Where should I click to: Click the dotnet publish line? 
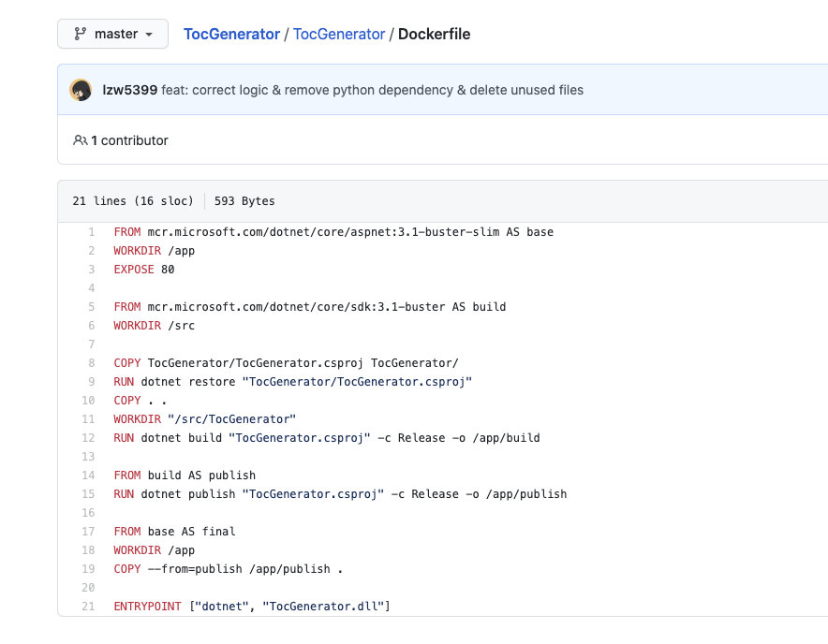coord(341,494)
